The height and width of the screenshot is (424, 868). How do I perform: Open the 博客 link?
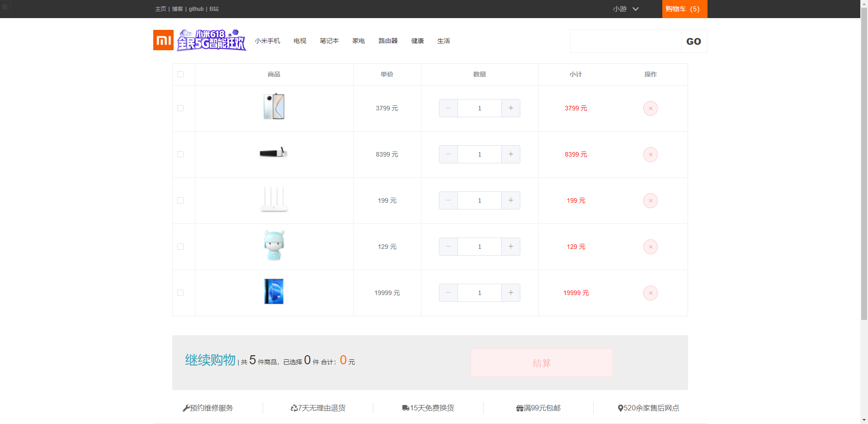[x=177, y=9]
